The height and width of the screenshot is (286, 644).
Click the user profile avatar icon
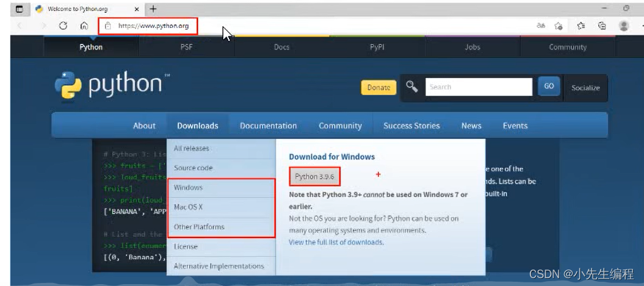(624, 26)
